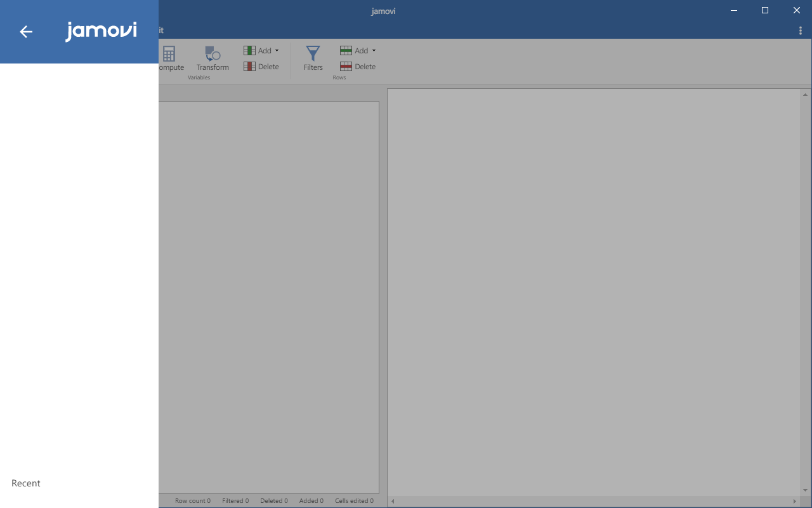Viewport: 812px width, 508px height.
Task: Expand the Add variables dropdown
Action: click(277, 50)
